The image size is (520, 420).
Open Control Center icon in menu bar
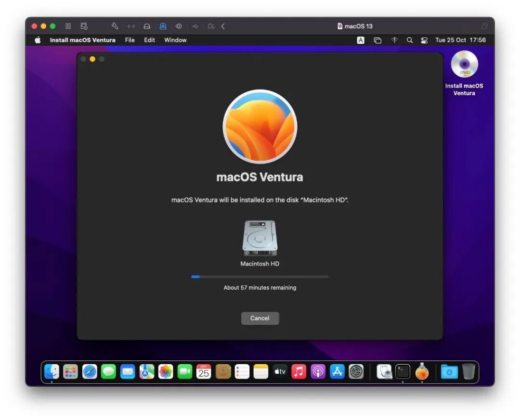(x=424, y=40)
